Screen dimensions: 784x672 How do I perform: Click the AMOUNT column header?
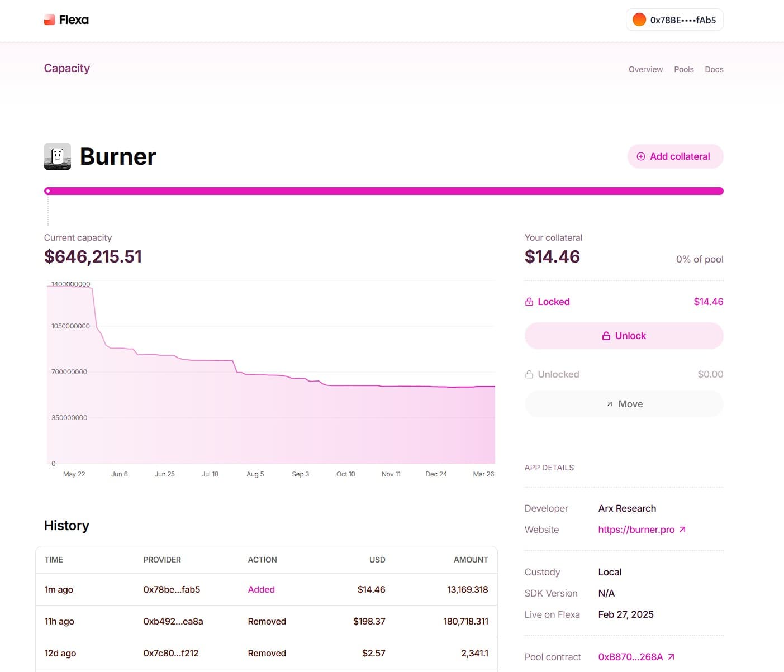pyautogui.click(x=471, y=560)
